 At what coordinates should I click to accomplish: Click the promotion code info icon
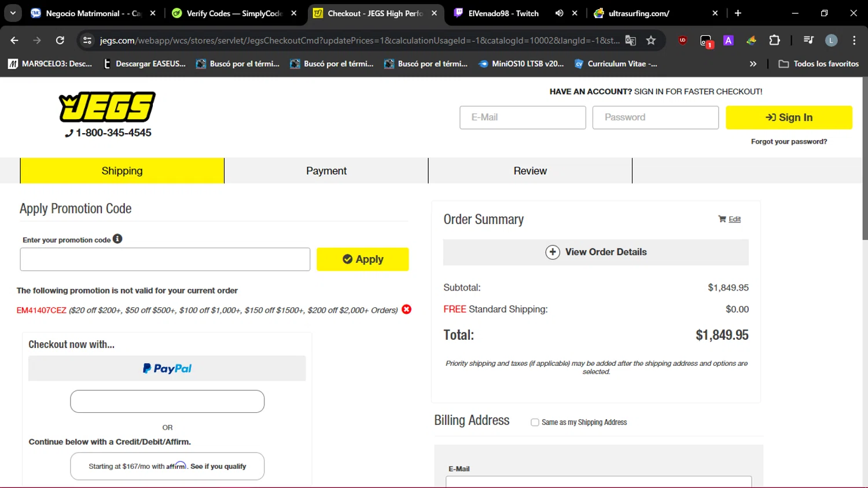pyautogui.click(x=117, y=239)
